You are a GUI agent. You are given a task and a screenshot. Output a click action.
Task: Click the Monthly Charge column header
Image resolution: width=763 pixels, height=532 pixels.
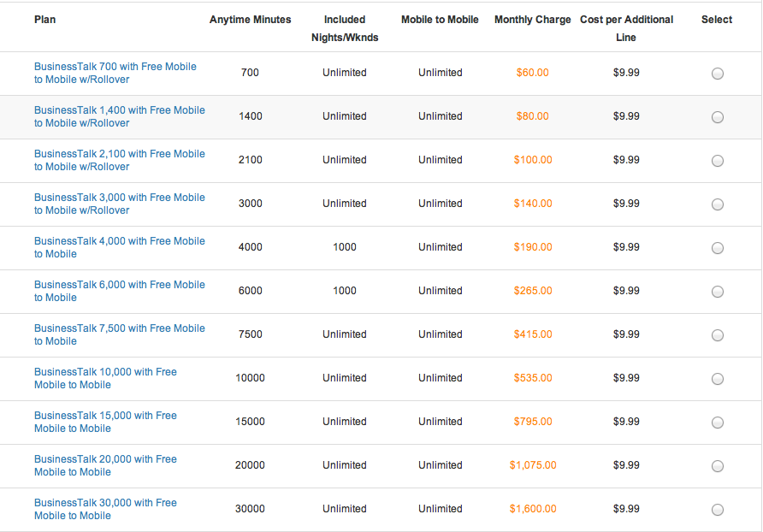pos(532,20)
